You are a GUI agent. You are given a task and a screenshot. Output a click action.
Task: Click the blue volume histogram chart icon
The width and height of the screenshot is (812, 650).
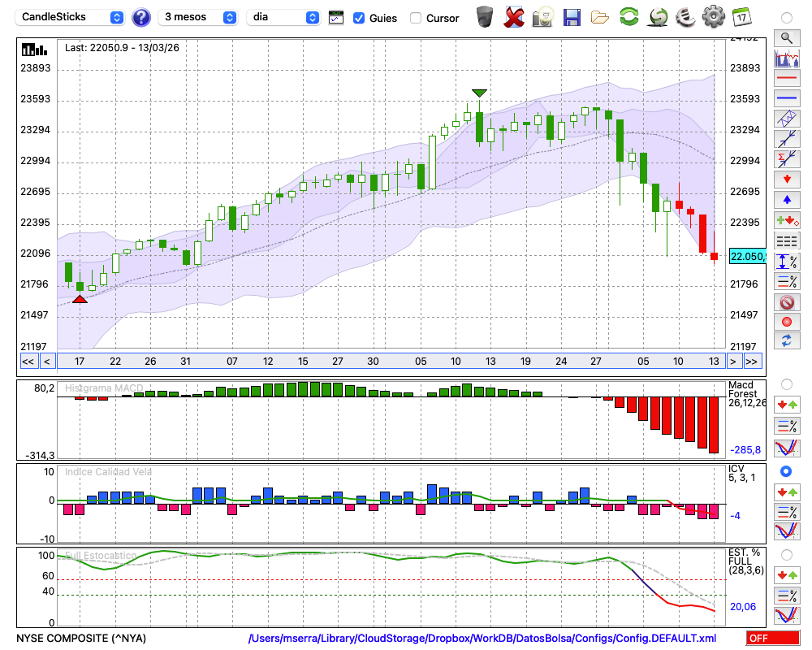pos(787,58)
